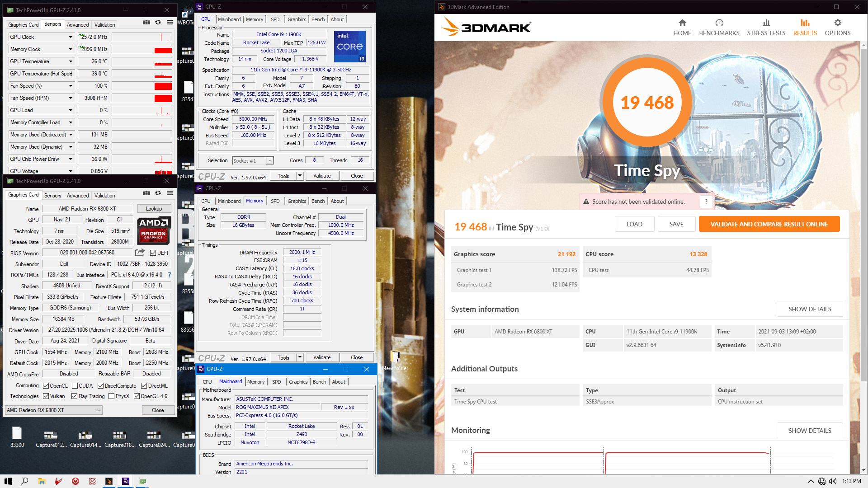Open the Tools dropdown arrow in the top CPU-Z window
Viewport: 868px width, 488px height.
pos(299,176)
